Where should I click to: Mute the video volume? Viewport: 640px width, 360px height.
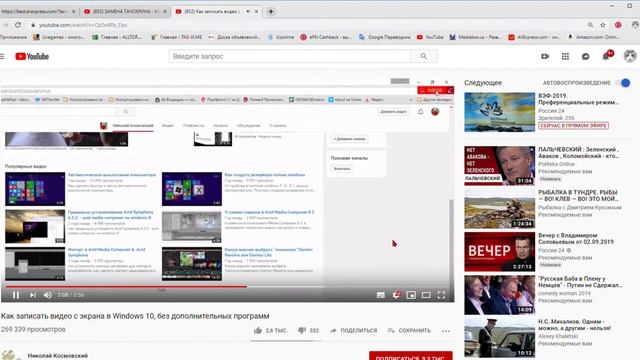pos(48,295)
